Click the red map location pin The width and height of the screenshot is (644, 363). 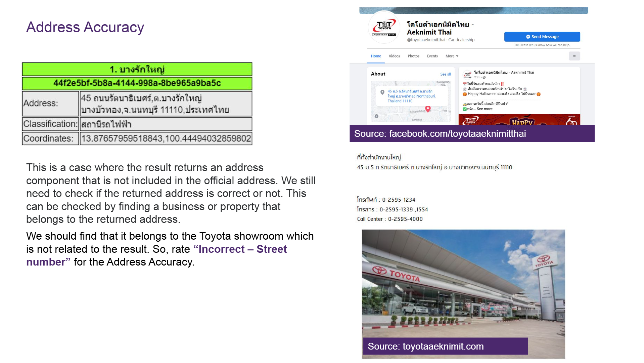[428, 109]
